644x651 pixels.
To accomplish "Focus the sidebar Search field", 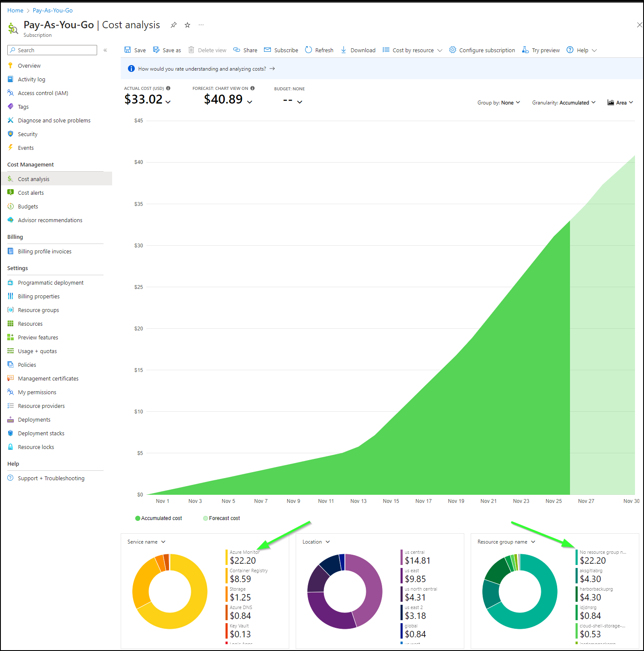I will coord(52,50).
